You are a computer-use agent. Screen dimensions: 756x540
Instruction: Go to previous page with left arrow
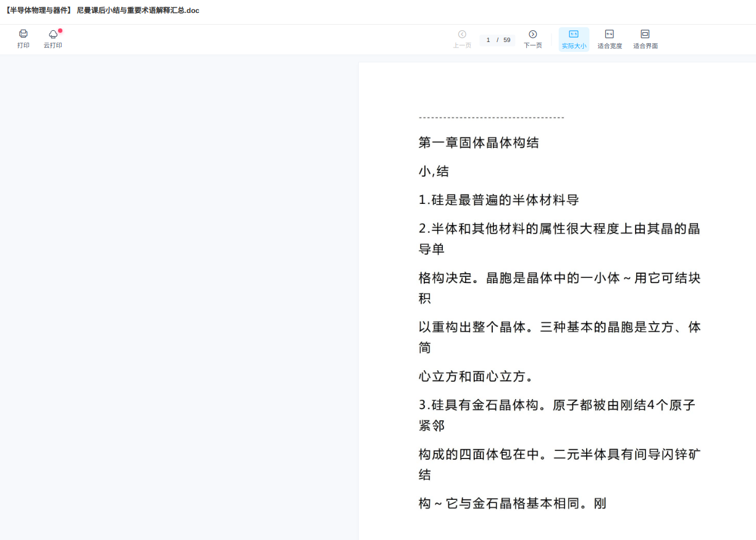click(x=462, y=35)
